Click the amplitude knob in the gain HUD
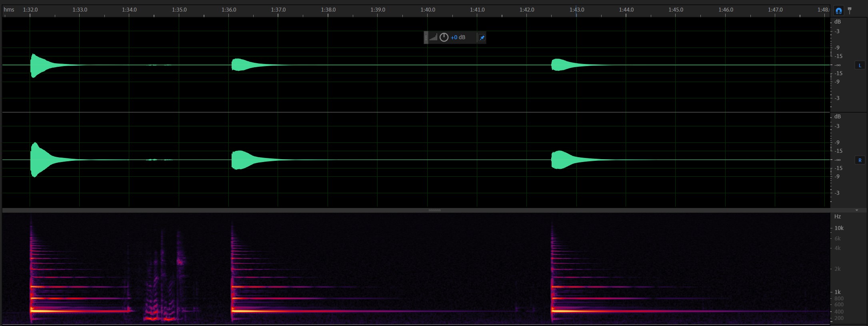This screenshot has height=326, width=868. 444,38
